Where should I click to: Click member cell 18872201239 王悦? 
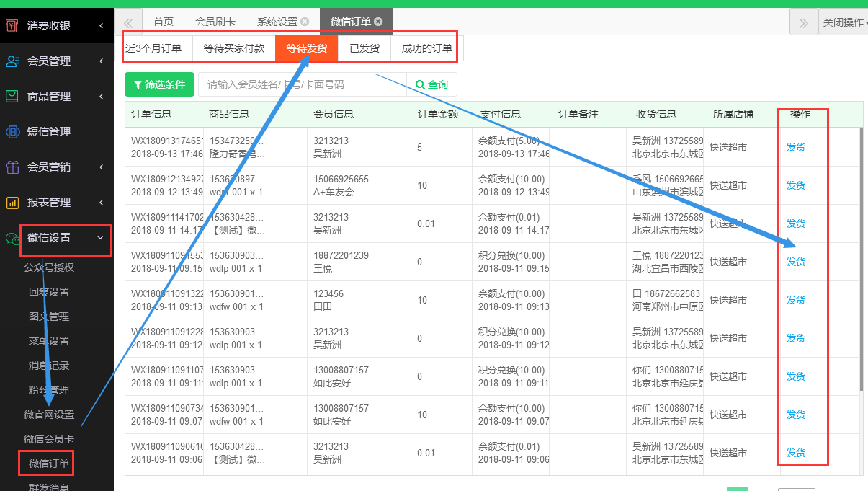click(x=359, y=262)
